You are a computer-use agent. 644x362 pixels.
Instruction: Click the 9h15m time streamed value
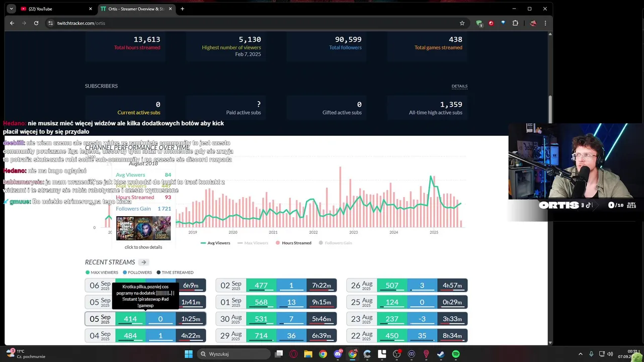click(x=321, y=302)
